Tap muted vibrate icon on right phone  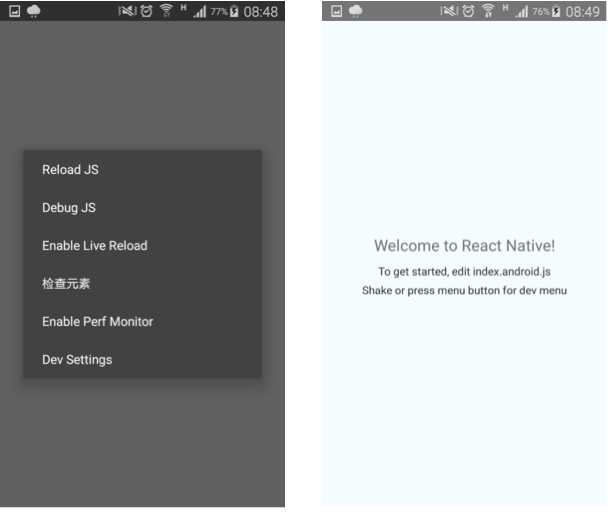pyautogui.click(x=449, y=11)
